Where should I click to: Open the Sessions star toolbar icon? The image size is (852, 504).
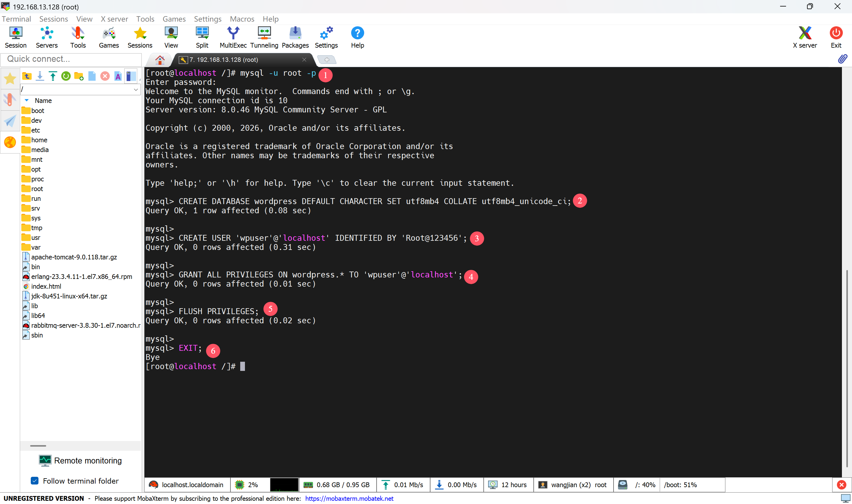coord(140,37)
